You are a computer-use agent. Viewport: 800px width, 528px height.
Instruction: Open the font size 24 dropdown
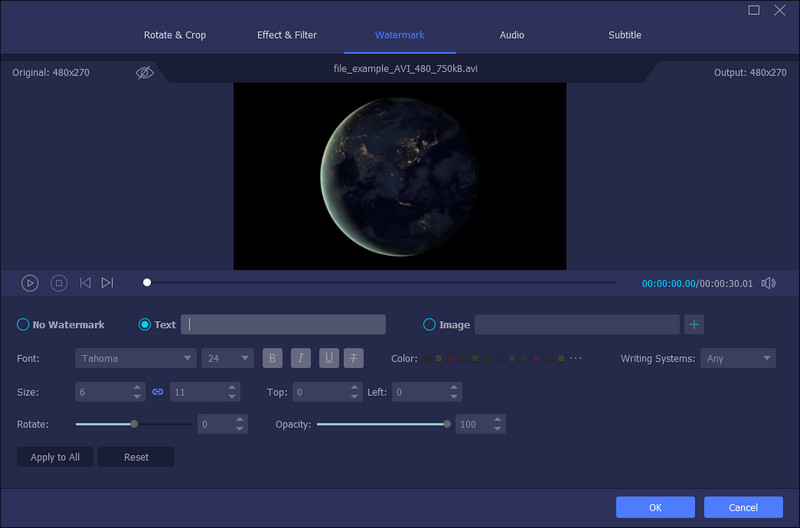[x=228, y=358]
